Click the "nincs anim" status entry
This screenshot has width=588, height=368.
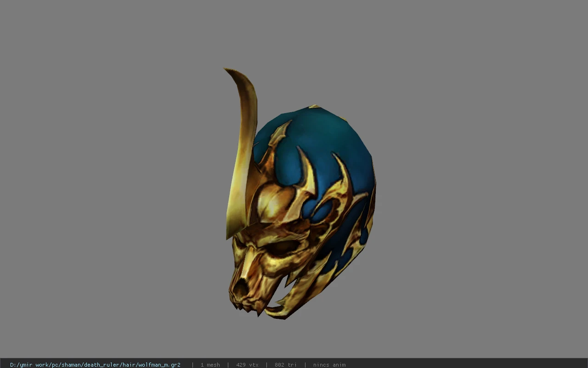pos(329,365)
